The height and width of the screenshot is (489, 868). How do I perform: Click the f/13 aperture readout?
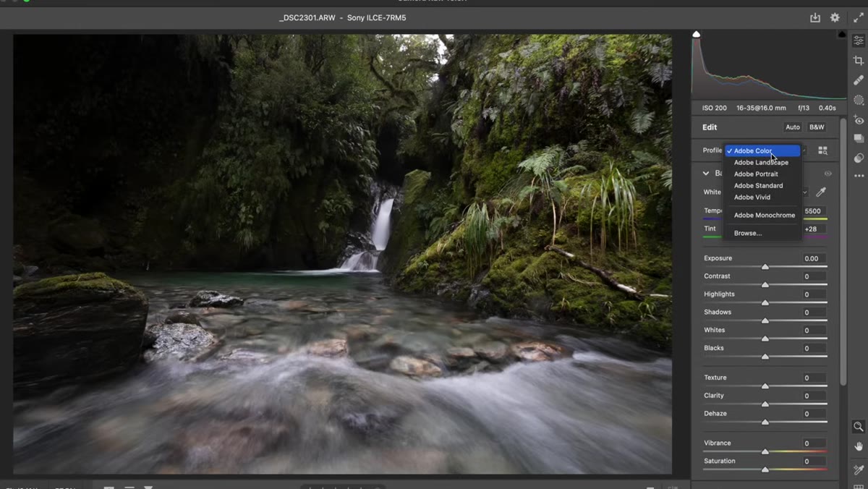click(x=804, y=108)
